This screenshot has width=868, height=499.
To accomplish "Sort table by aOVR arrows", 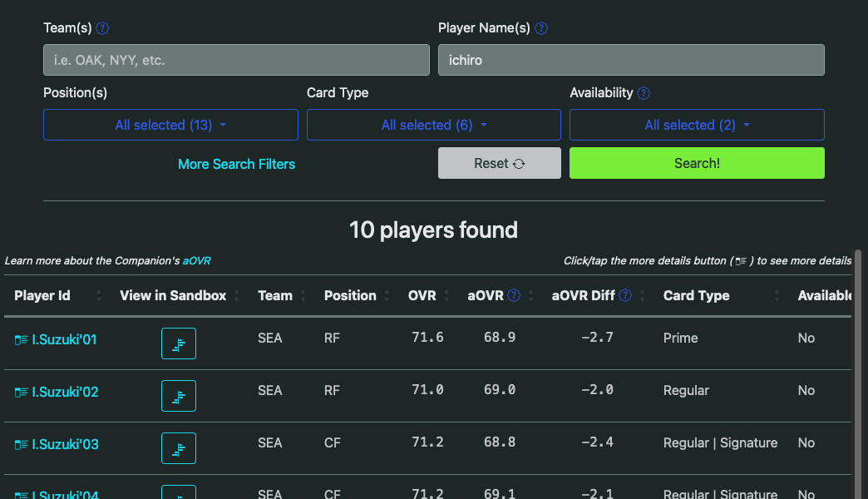I will click(531, 296).
